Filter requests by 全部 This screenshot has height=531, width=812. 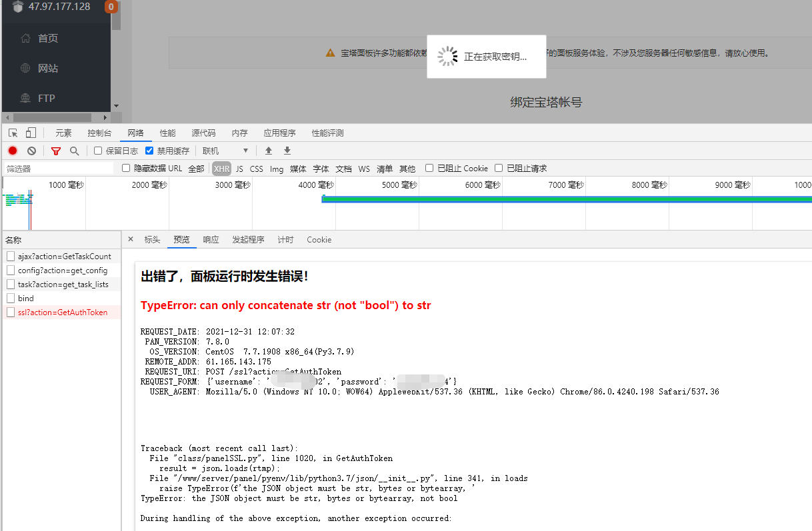(x=196, y=169)
